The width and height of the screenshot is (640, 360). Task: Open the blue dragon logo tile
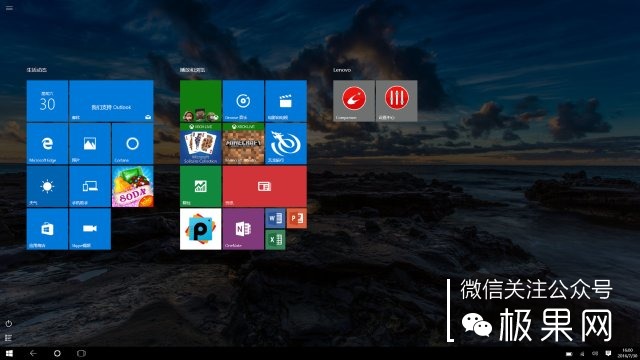pyautogui.click(x=286, y=144)
